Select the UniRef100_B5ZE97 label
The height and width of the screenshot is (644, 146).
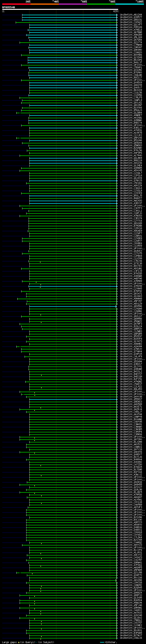131,337
